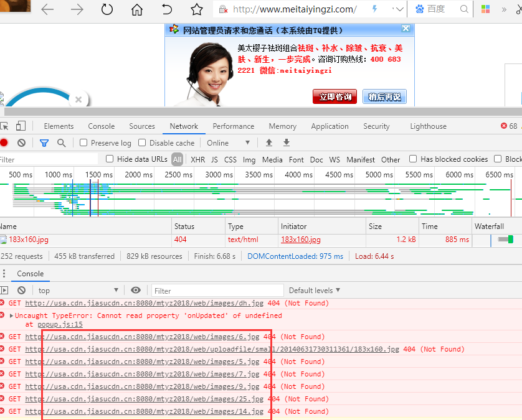This screenshot has width=522, height=420.
Task: Stop network recording with red button
Action: [4, 142]
